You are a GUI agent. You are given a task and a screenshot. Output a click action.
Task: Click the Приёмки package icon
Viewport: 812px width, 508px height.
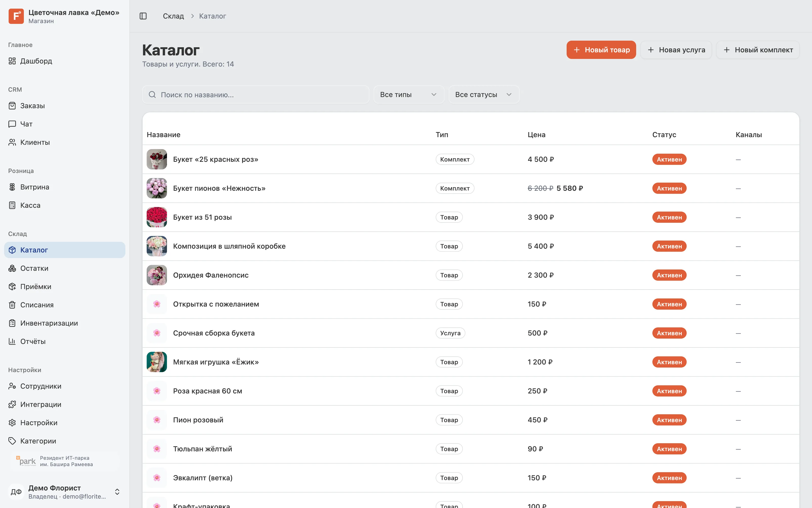pyautogui.click(x=12, y=286)
